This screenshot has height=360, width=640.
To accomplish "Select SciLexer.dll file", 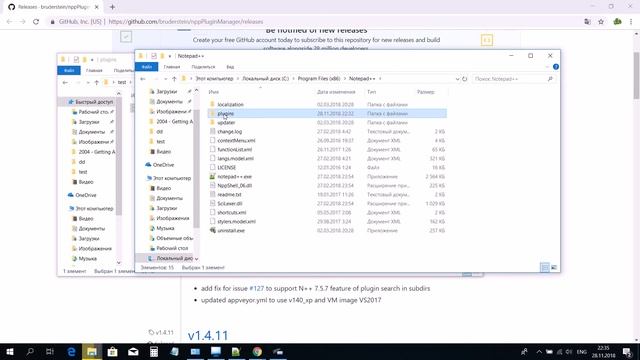I will point(229,203).
